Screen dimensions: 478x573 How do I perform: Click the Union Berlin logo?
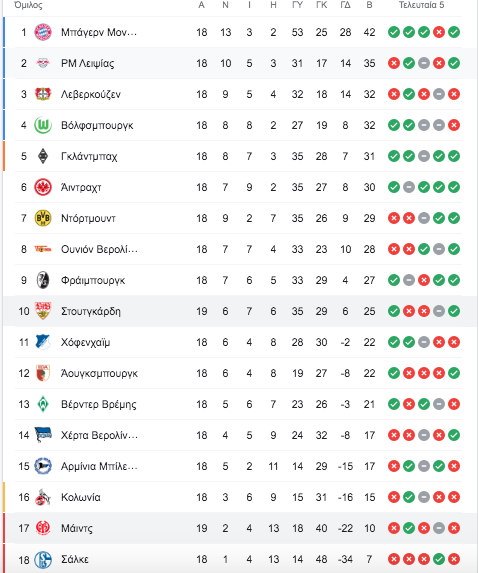(x=43, y=249)
